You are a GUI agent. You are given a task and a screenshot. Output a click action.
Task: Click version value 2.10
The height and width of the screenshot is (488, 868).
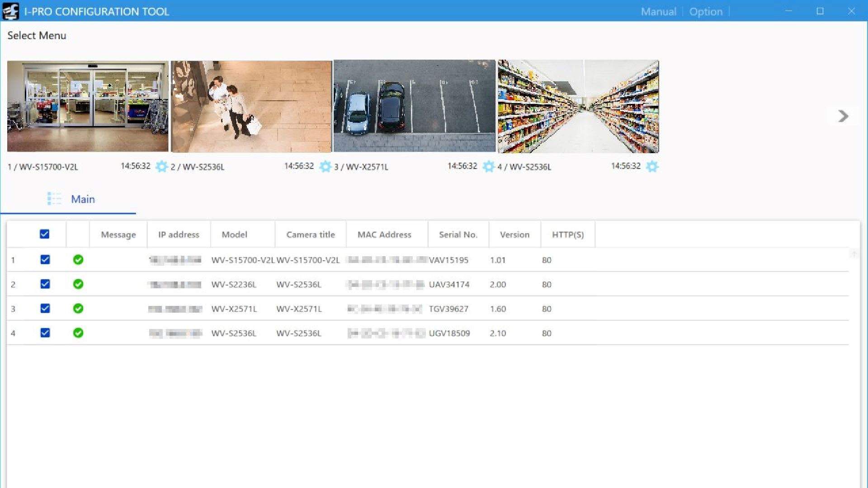(x=498, y=333)
